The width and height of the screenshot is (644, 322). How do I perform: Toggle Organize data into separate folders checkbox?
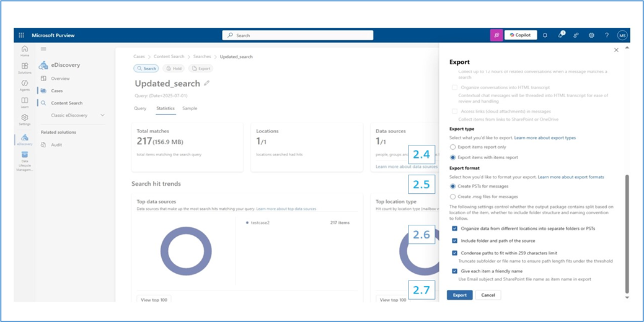(x=455, y=228)
